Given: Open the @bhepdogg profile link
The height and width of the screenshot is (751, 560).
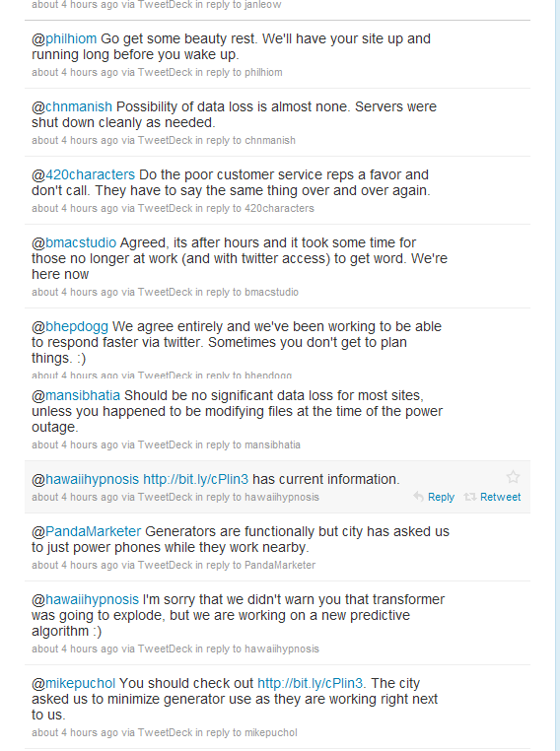Looking at the screenshot, I should click(70, 326).
